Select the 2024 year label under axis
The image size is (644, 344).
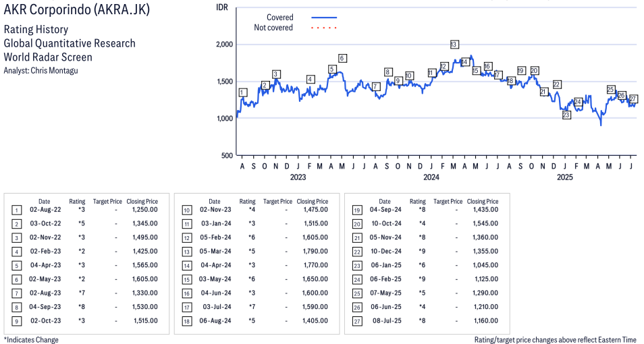pos(431,177)
